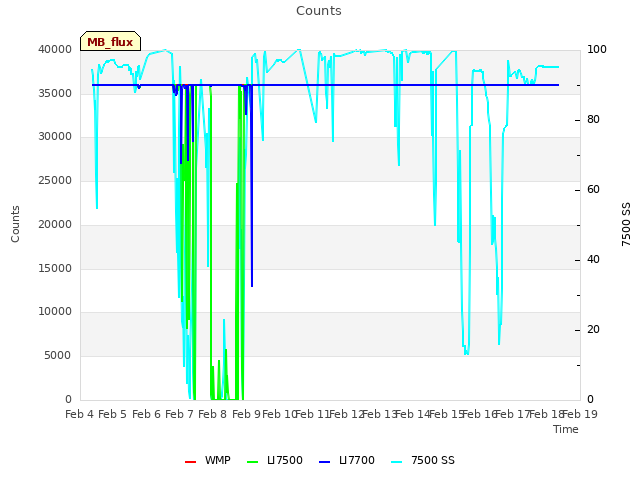Click the Feb 4 date tick
The width and height of the screenshot is (640, 480).
(80, 414)
